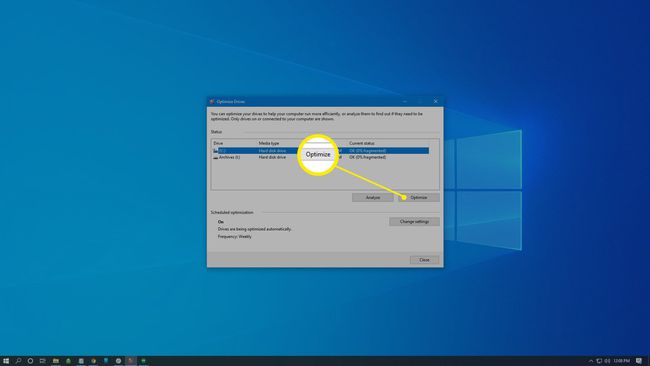
Task: Click the highlighted Optimize Drives taskbar button
Action: pos(131,361)
